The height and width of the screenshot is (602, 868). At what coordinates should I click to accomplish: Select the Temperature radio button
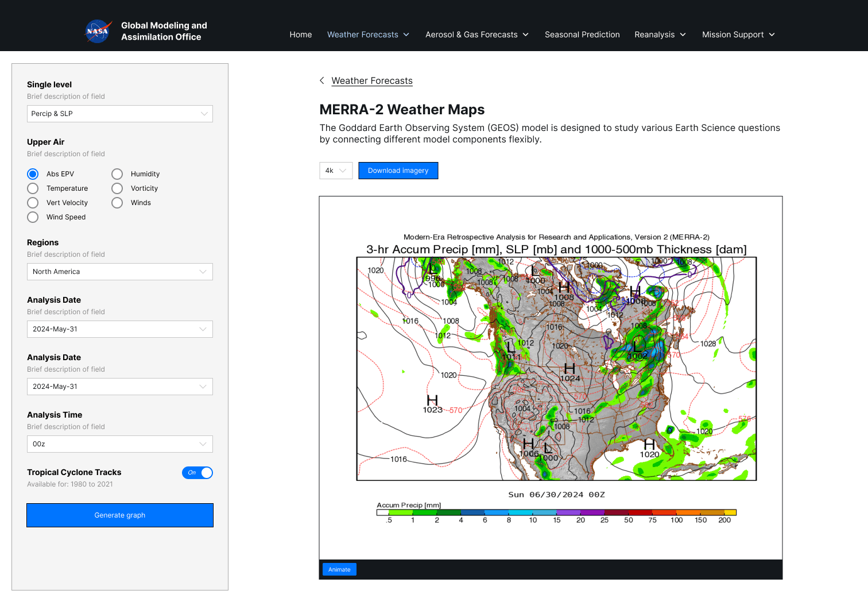(33, 188)
